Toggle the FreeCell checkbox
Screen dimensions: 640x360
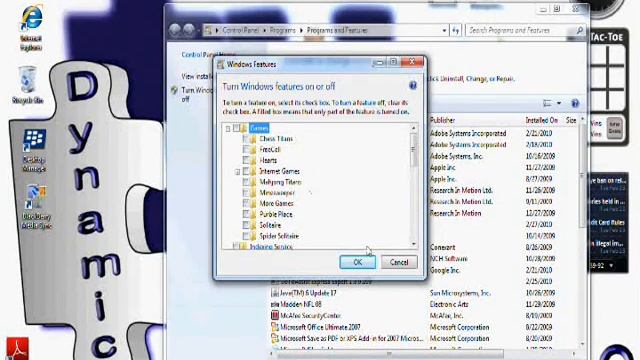tap(246, 149)
